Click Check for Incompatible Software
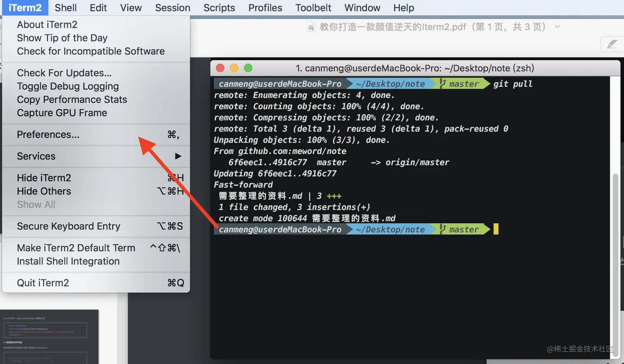Image resolution: width=624 pixels, height=364 pixels. point(96,51)
